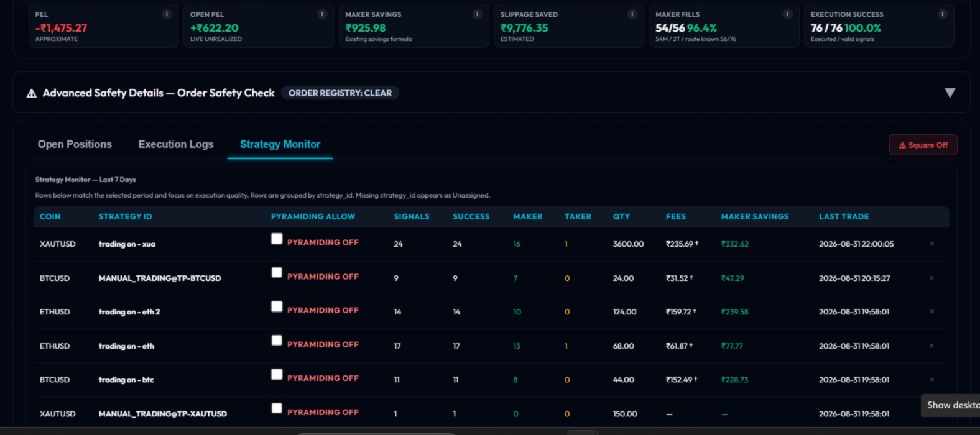Open the Open Positions tab
The height and width of the screenshot is (435, 980).
point(75,144)
